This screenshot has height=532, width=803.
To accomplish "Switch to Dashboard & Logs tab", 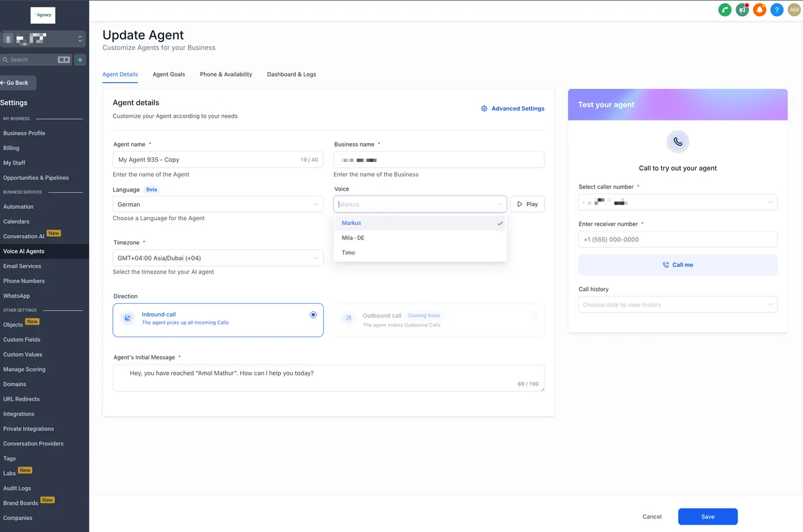I will (292, 74).
